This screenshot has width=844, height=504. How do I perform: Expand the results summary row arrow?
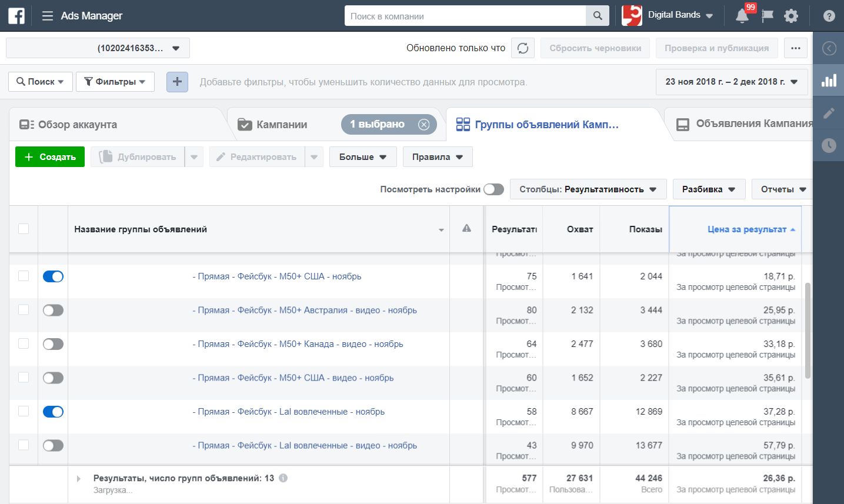coord(79,479)
